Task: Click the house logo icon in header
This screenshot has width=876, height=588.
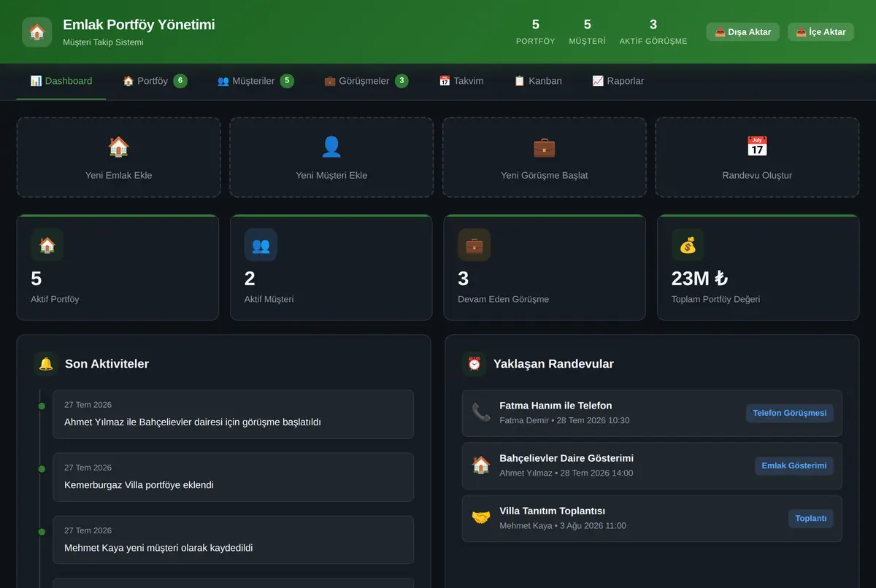Action: pos(37,32)
